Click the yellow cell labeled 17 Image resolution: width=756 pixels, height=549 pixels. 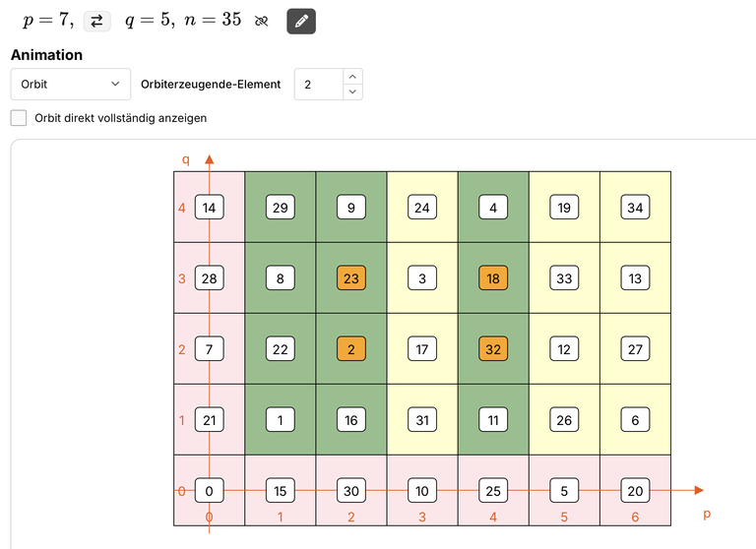point(422,349)
